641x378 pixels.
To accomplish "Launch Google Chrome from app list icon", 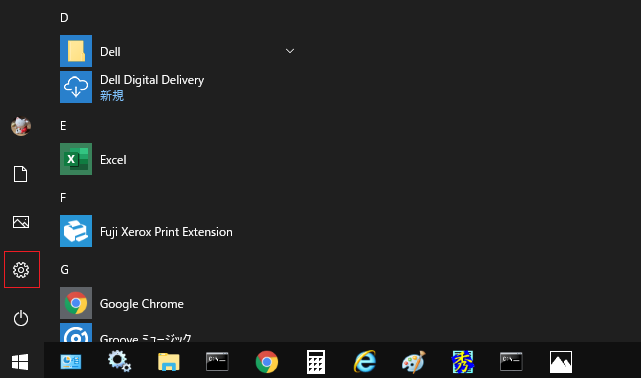I will coord(76,303).
